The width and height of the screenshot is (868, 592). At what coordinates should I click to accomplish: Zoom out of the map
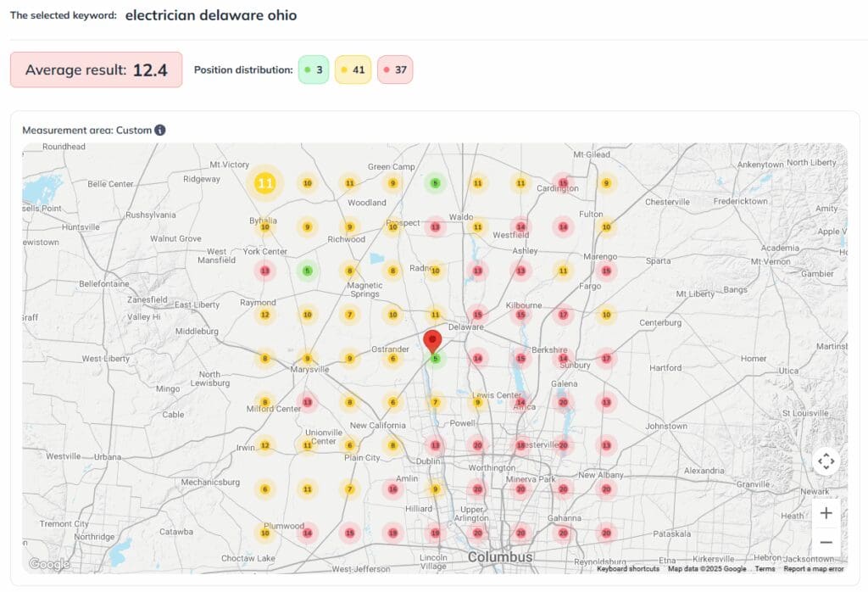826,543
